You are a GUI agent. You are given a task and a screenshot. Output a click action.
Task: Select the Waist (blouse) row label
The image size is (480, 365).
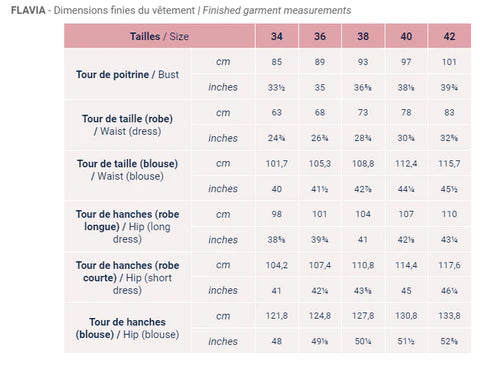click(x=127, y=170)
